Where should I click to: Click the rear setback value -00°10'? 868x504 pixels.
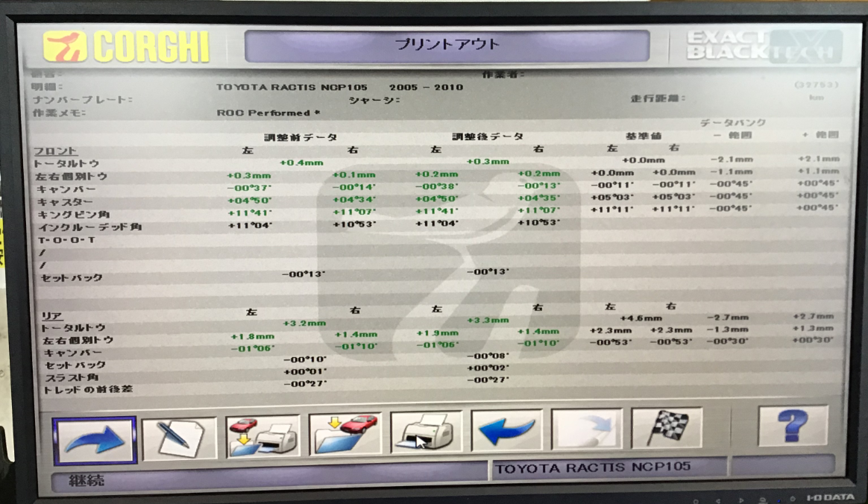pyautogui.click(x=305, y=360)
